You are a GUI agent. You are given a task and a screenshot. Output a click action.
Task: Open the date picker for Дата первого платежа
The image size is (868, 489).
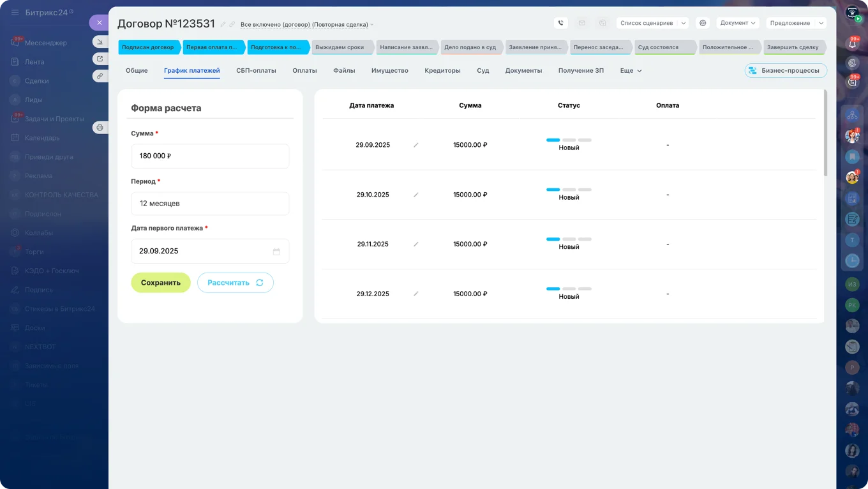pos(277,251)
